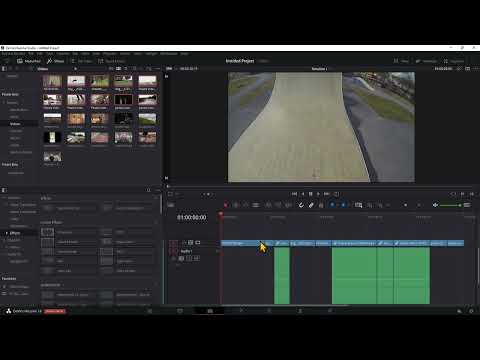Open the Mixer panel
Image resolution: width=480 pixels, height=360 pixels.
point(401,61)
